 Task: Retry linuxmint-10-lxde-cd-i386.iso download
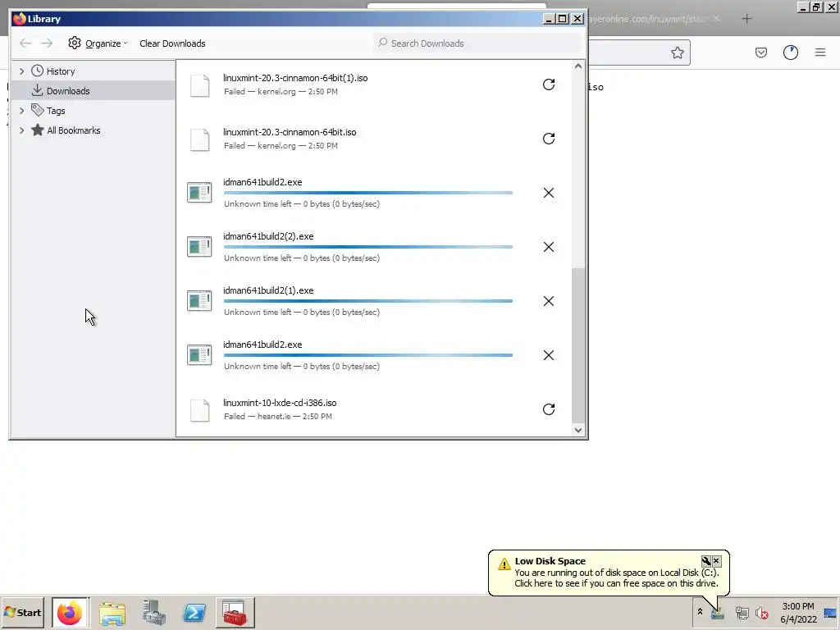(x=549, y=409)
